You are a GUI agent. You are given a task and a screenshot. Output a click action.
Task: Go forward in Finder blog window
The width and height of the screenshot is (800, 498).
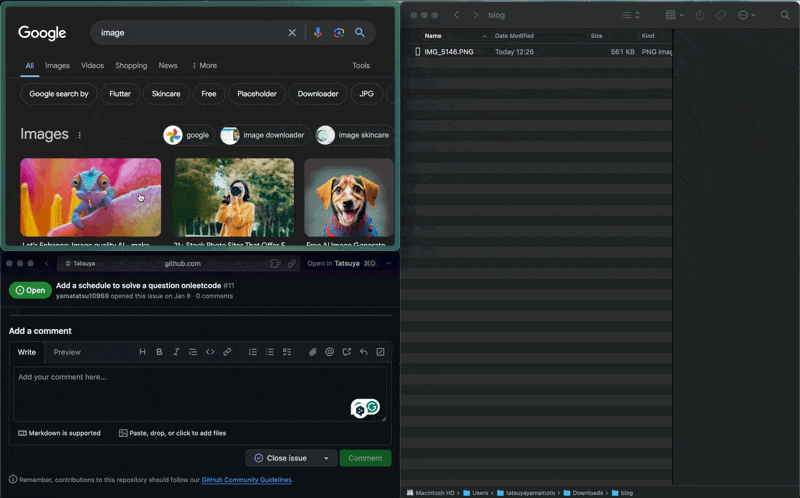point(476,15)
